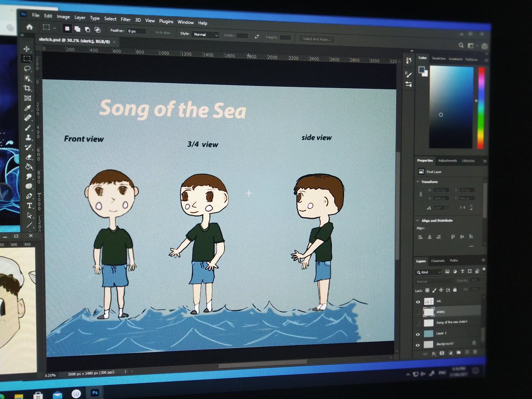This screenshot has width=532, height=399.
Task: Click the Home icon in options bar
Action: tap(29, 27)
